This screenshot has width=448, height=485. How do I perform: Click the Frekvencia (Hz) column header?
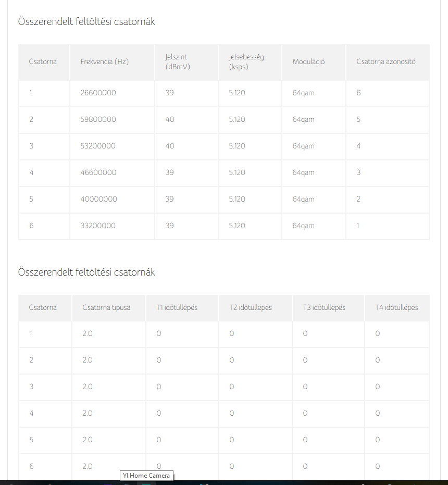(104, 61)
